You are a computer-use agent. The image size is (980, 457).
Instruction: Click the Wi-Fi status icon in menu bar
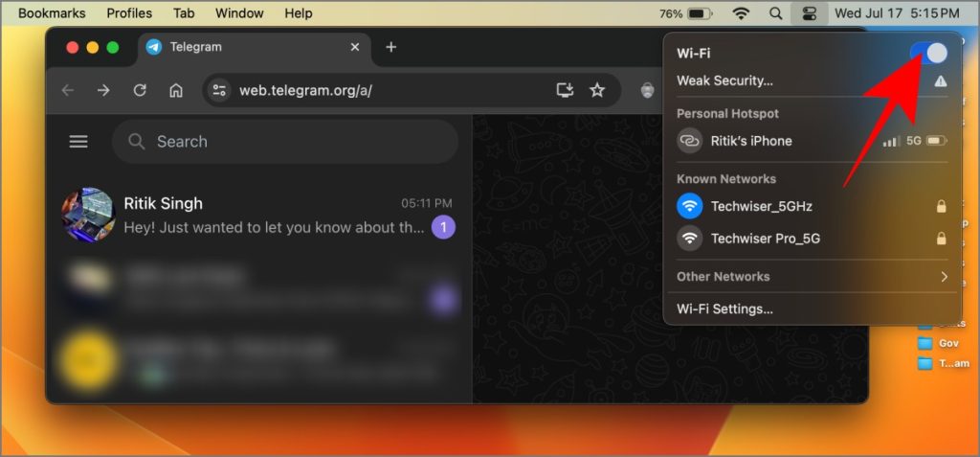tap(741, 13)
